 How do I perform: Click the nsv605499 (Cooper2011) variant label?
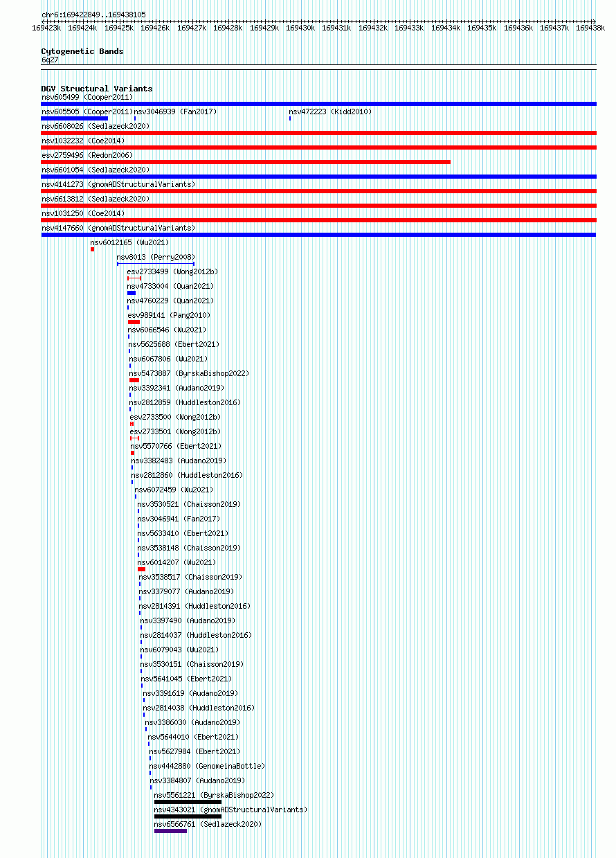87,98
